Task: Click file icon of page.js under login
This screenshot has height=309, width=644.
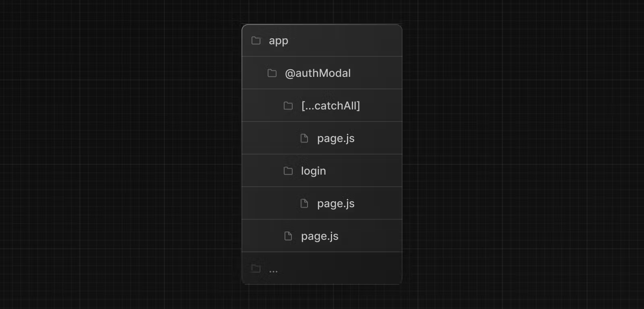Action: pyautogui.click(x=304, y=203)
